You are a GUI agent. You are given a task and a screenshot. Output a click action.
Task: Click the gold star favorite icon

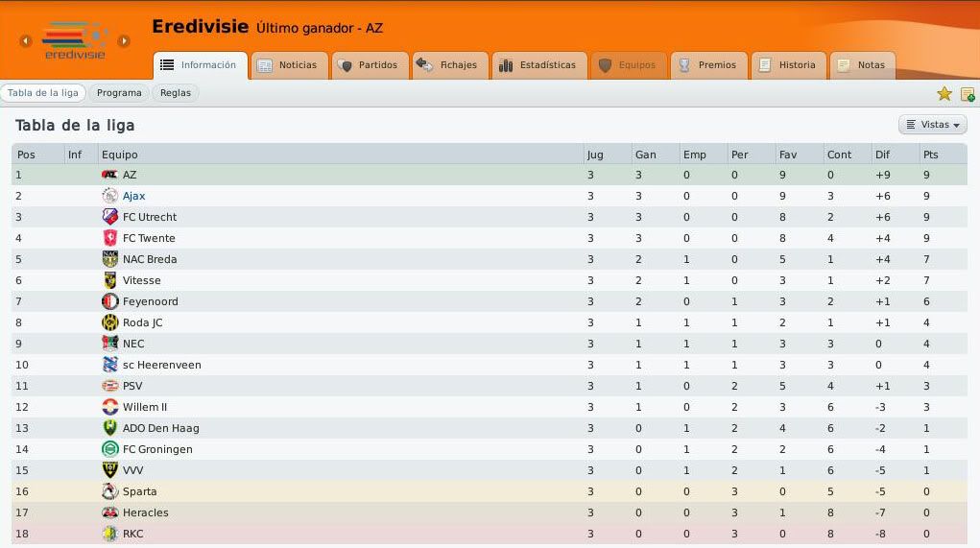pyautogui.click(x=944, y=94)
